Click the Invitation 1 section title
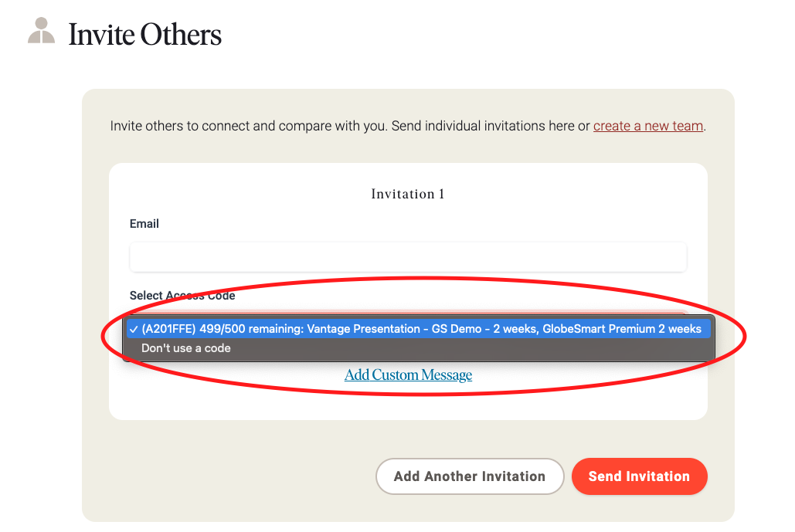 [x=408, y=194]
